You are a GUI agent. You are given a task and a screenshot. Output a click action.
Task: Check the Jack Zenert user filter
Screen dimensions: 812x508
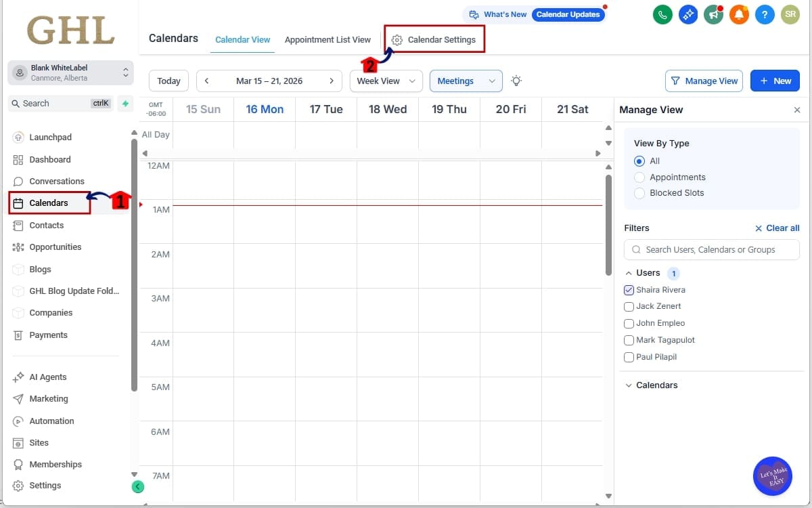click(x=629, y=306)
